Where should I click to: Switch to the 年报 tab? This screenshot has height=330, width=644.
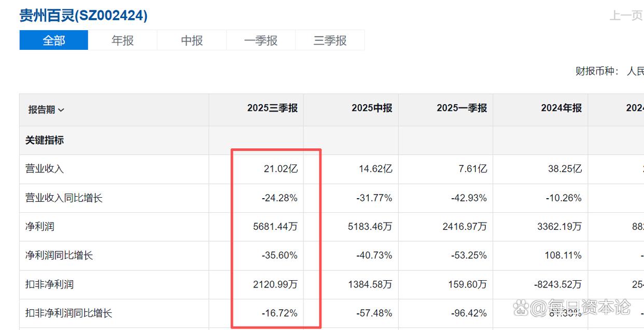tap(122, 40)
